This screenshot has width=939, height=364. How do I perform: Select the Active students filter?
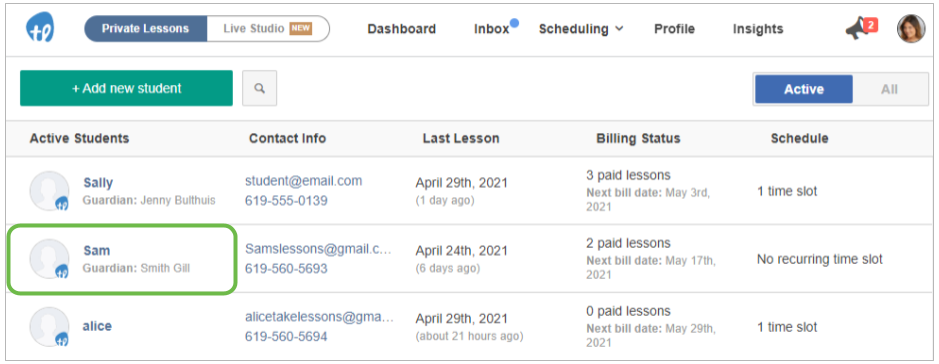tap(804, 89)
